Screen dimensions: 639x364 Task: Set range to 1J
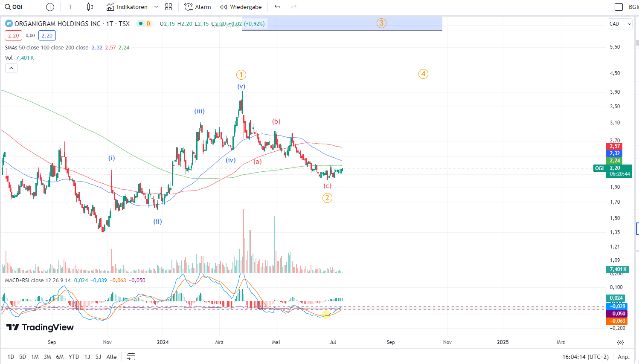(x=87, y=357)
